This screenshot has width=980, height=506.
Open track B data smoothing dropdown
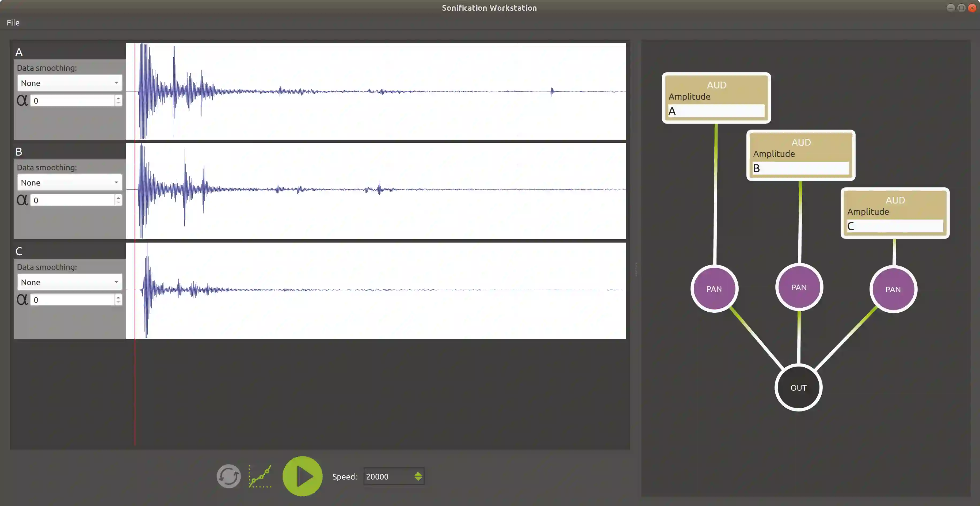tap(69, 182)
